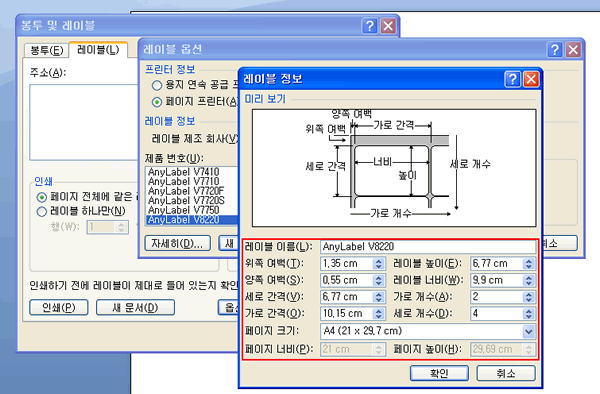
Task: Increase 위쪽 여백 value with spinner
Action: coord(378,260)
